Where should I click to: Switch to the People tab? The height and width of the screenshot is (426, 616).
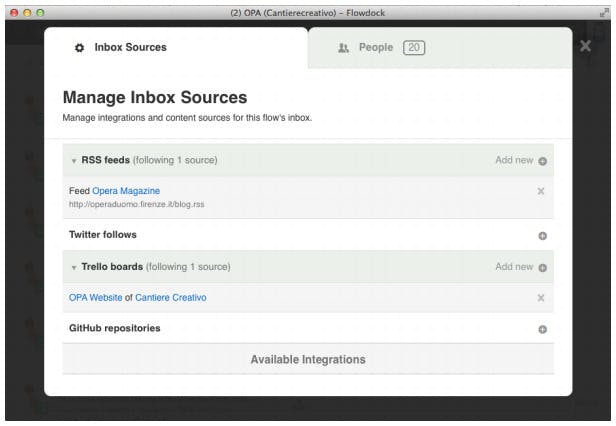[x=440, y=48]
